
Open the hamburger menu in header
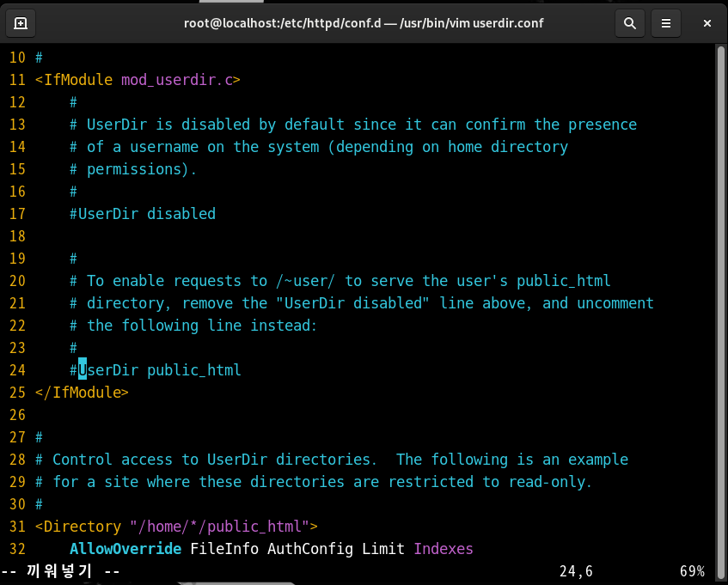coord(666,23)
